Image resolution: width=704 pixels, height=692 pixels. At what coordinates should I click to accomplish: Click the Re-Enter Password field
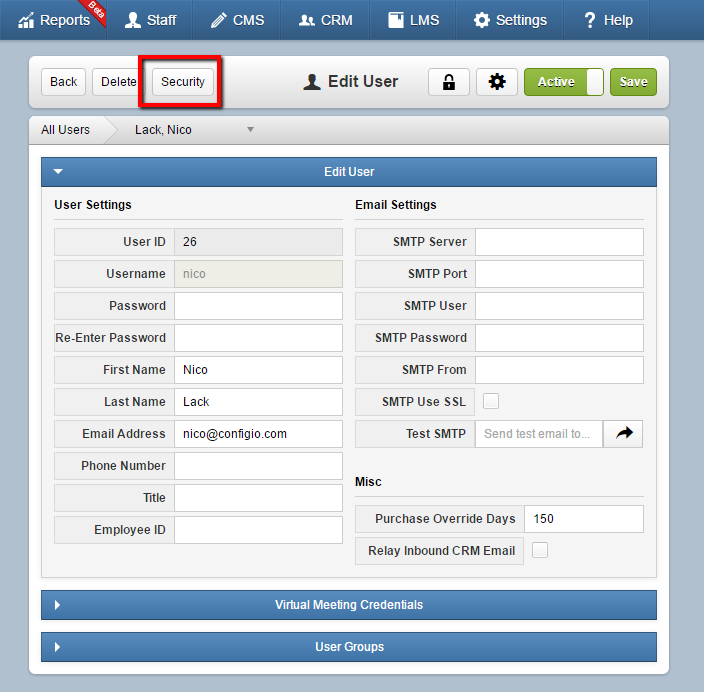click(258, 338)
